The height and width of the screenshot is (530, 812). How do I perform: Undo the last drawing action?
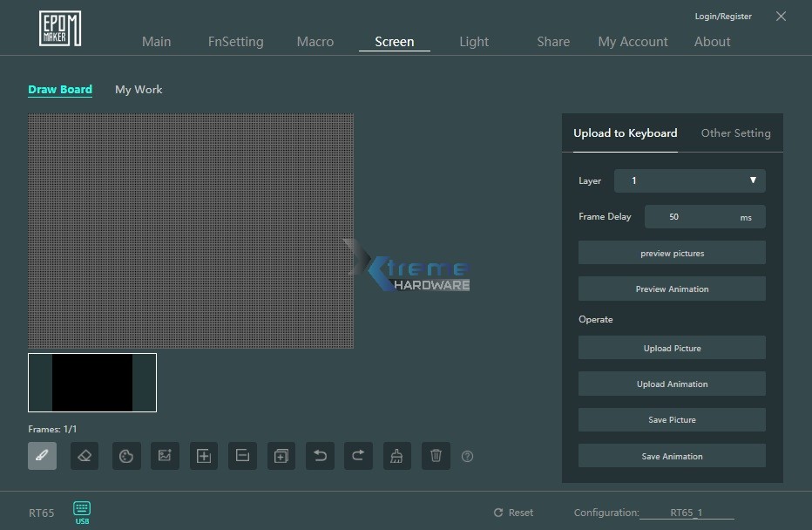point(320,456)
